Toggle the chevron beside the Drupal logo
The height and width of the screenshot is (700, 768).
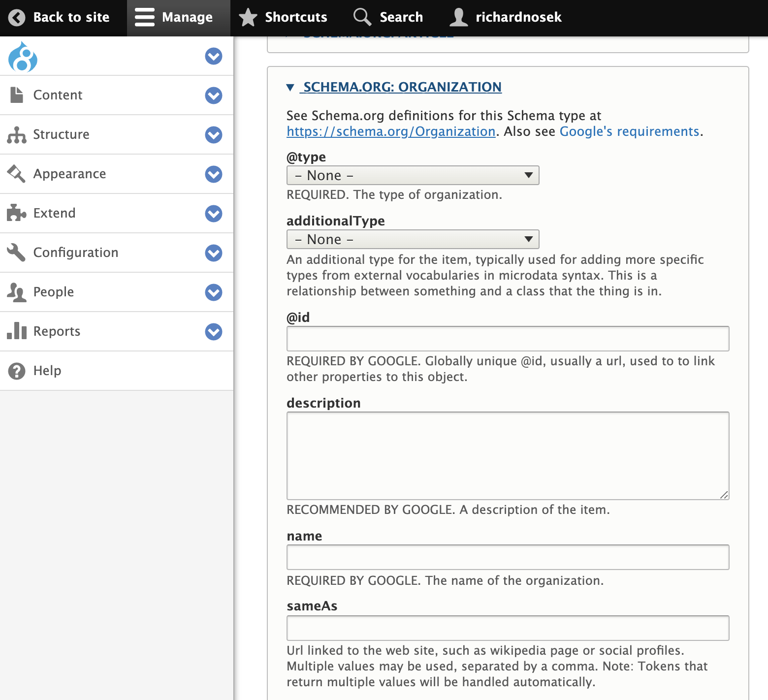coord(214,56)
